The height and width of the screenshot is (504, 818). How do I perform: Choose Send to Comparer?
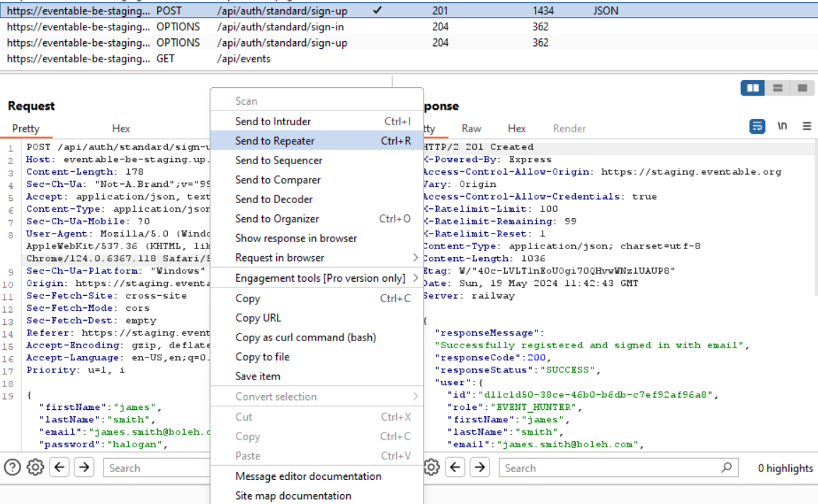coord(317,180)
